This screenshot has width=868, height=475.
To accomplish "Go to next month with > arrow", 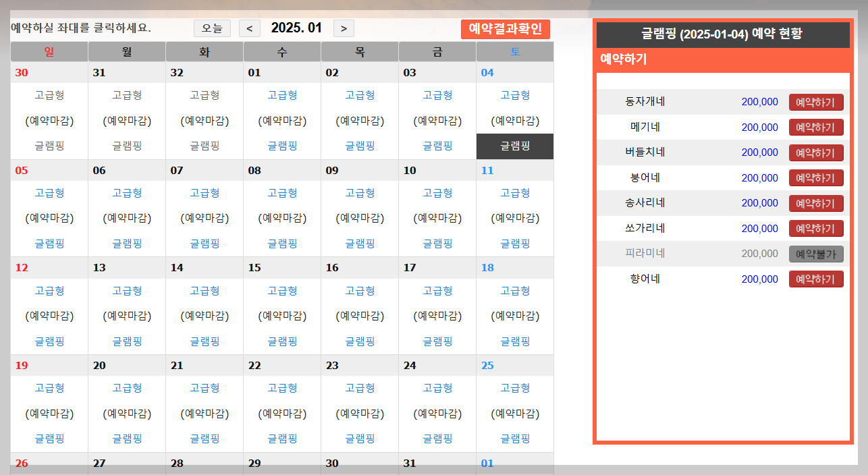I will (x=343, y=28).
